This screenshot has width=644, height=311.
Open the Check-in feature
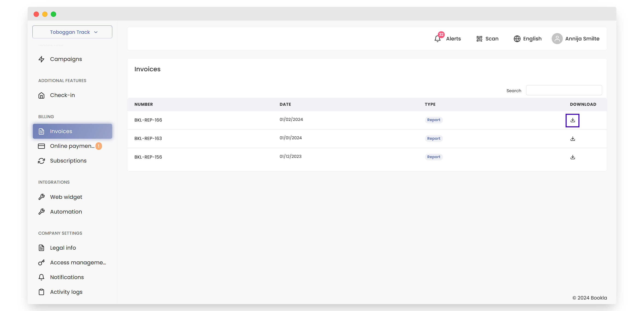pos(62,95)
